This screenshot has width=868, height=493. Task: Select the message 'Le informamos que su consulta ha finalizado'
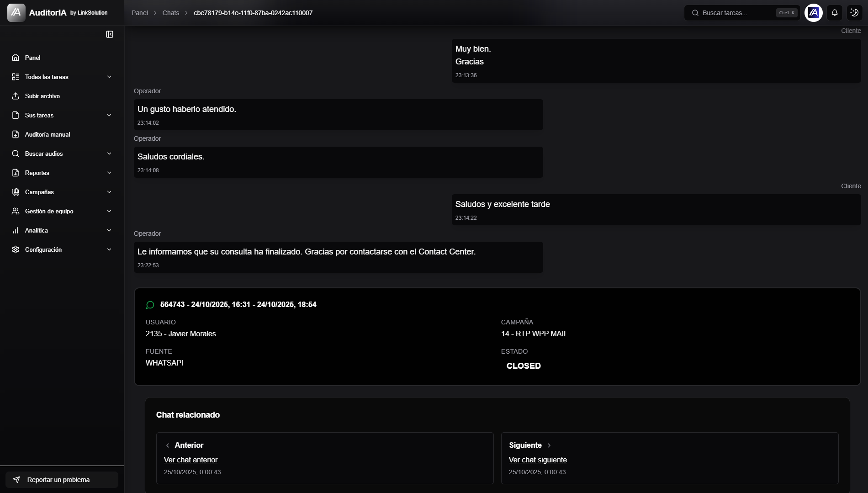pyautogui.click(x=339, y=257)
